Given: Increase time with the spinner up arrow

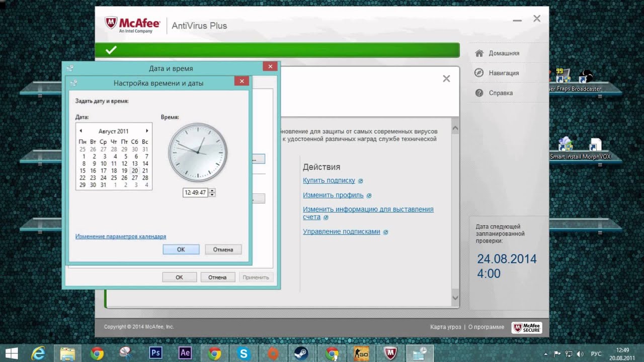Looking at the screenshot, I should 212,191.
